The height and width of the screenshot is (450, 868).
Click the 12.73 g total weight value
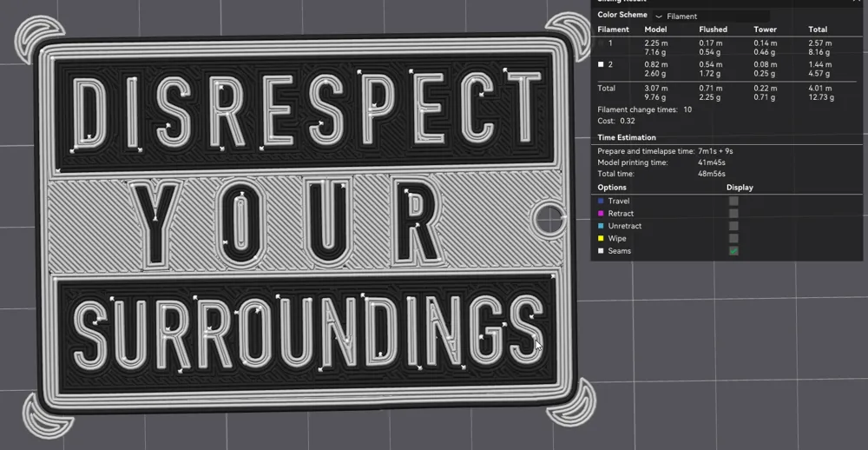821,97
